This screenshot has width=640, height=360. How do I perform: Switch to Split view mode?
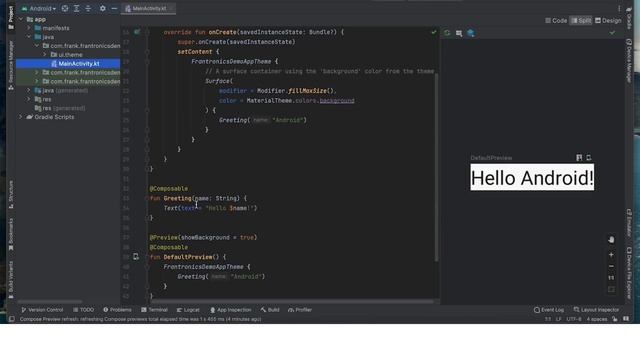[x=581, y=20]
